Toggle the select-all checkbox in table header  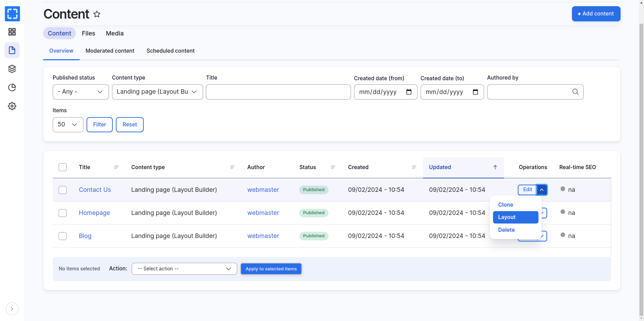click(x=62, y=167)
